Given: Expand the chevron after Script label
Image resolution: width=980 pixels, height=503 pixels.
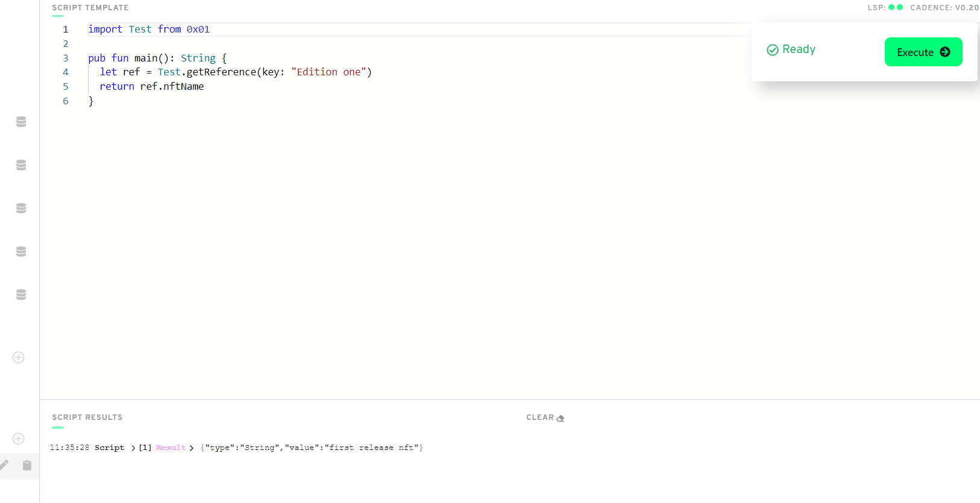Looking at the screenshot, I should click(x=133, y=448).
